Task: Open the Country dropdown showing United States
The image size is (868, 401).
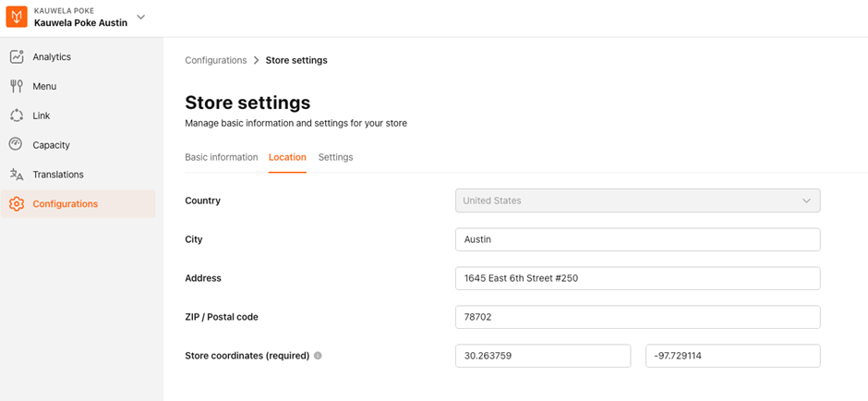Action: click(x=638, y=200)
